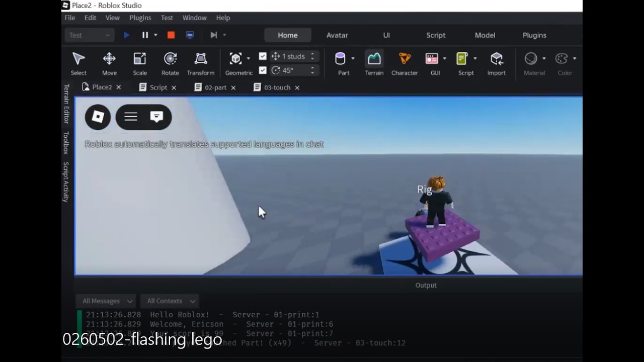The image size is (644, 362).
Task: Open the Edit menu
Action: [x=91, y=18]
